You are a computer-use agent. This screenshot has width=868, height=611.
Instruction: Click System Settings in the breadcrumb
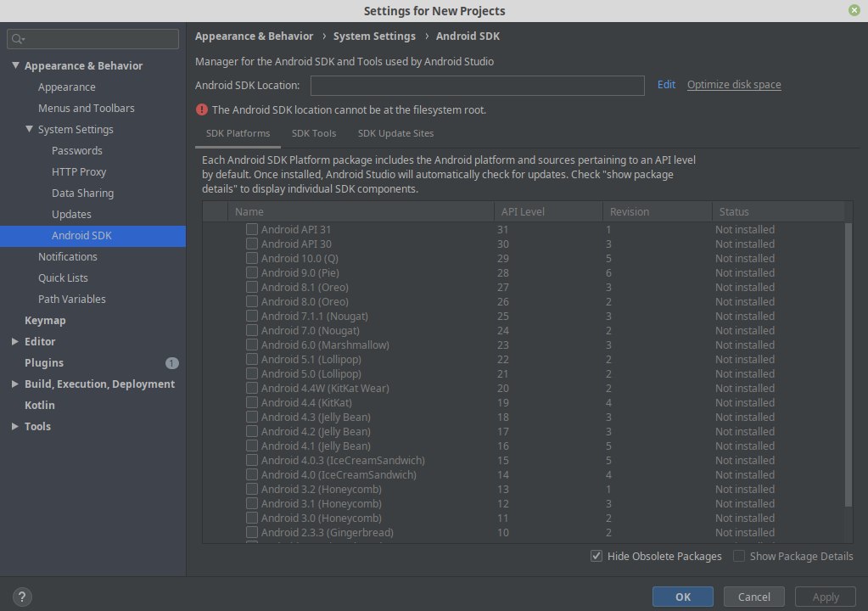374,36
